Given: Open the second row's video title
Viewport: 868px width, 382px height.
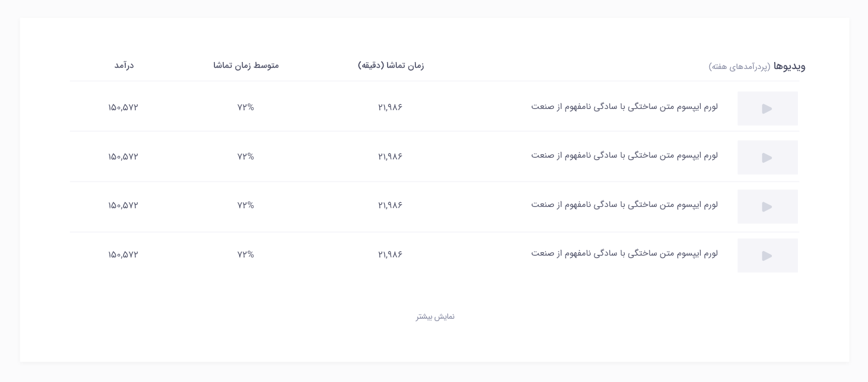Looking at the screenshot, I should [x=625, y=155].
